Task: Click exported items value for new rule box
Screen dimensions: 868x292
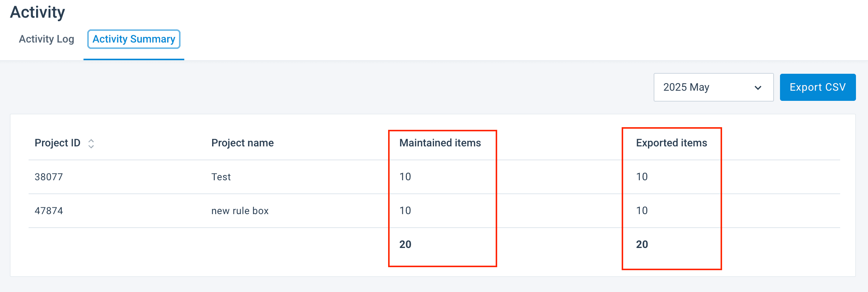Action: tap(642, 211)
